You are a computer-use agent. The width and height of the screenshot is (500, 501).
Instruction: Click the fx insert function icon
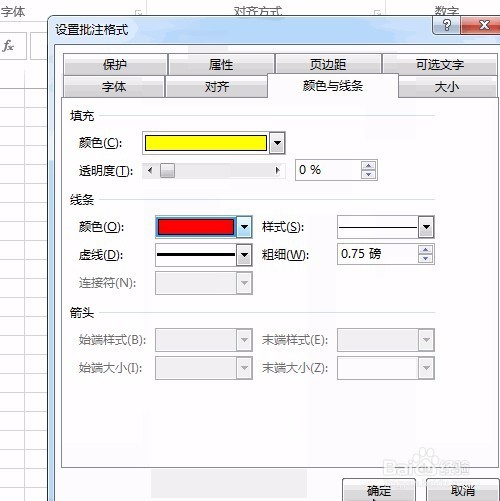(8, 46)
